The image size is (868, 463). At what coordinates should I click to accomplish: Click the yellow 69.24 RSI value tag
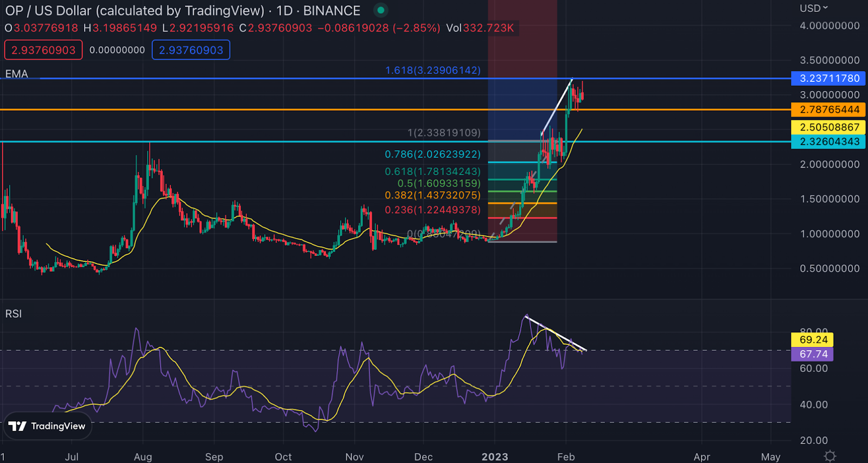[x=813, y=340]
